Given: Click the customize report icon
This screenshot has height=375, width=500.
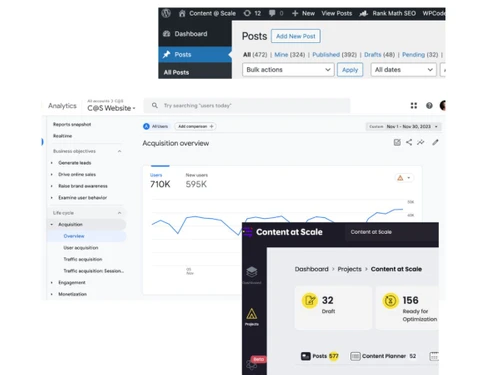Looking at the screenshot, I should pos(397,142).
